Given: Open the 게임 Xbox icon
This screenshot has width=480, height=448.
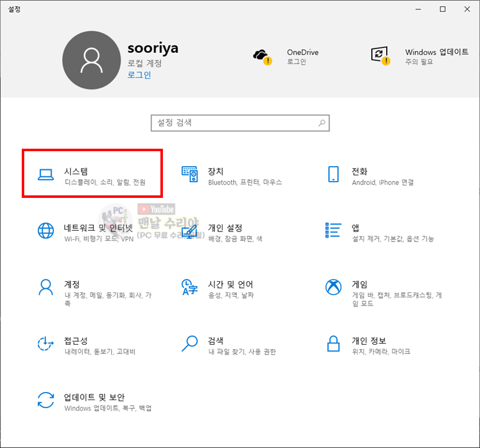Looking at the screenshot, I should pyautogui.click(x=333, y=287).
